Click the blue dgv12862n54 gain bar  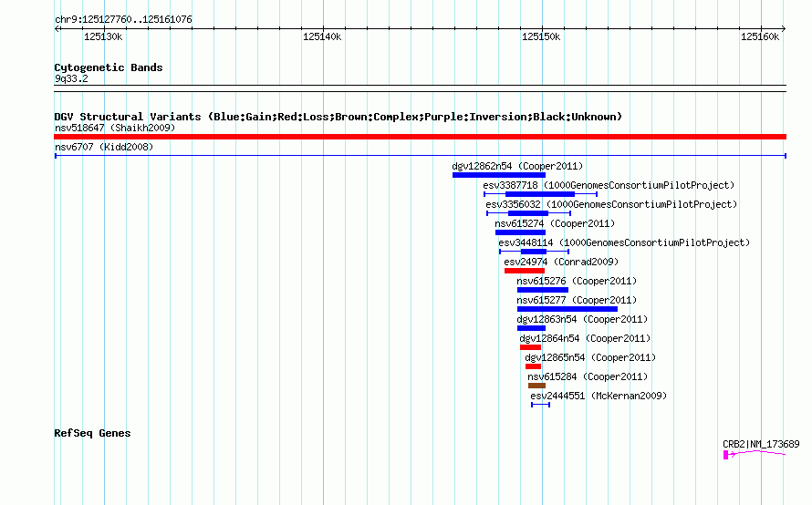(x=499, y=175)
